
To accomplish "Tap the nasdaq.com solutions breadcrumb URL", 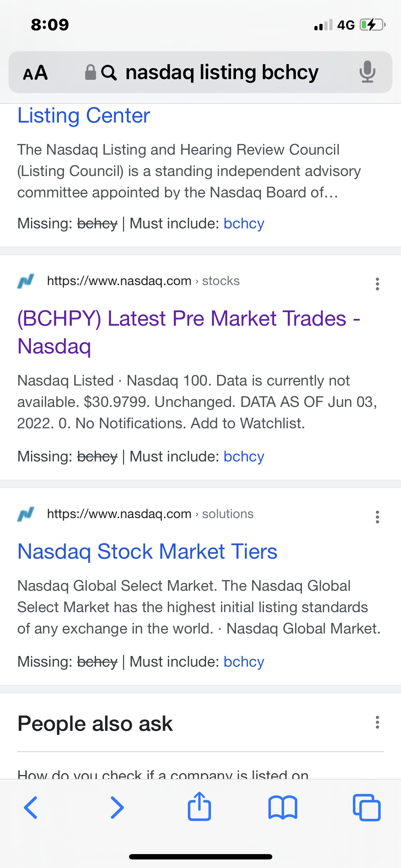I will [x=150, y=514].
